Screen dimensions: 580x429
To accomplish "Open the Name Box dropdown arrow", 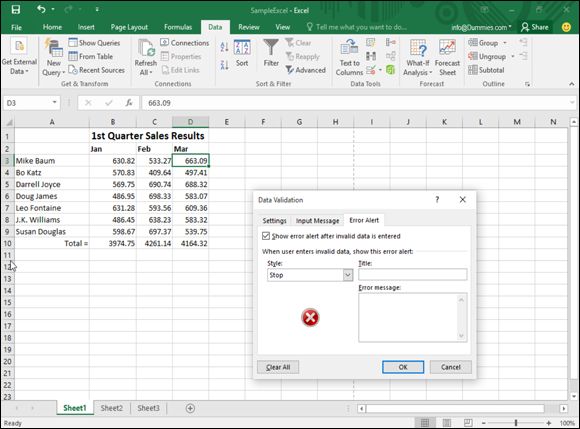I will tap(54, 102).
